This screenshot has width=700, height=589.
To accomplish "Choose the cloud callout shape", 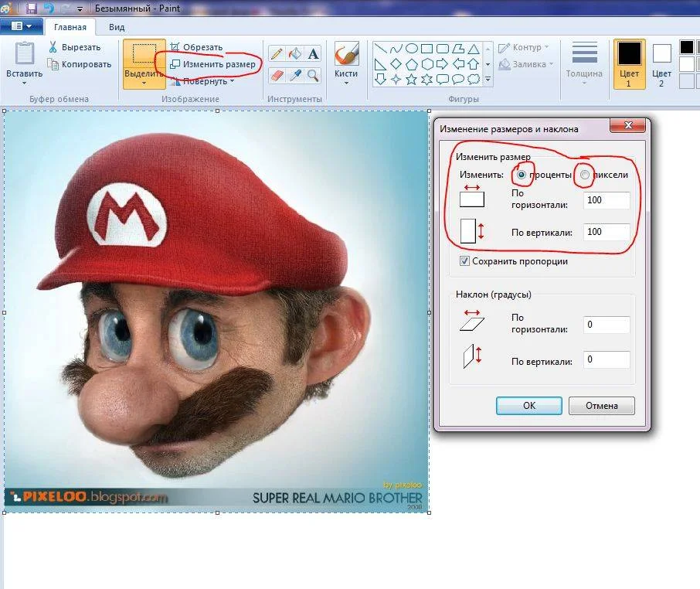I will [x=474, y=80].
